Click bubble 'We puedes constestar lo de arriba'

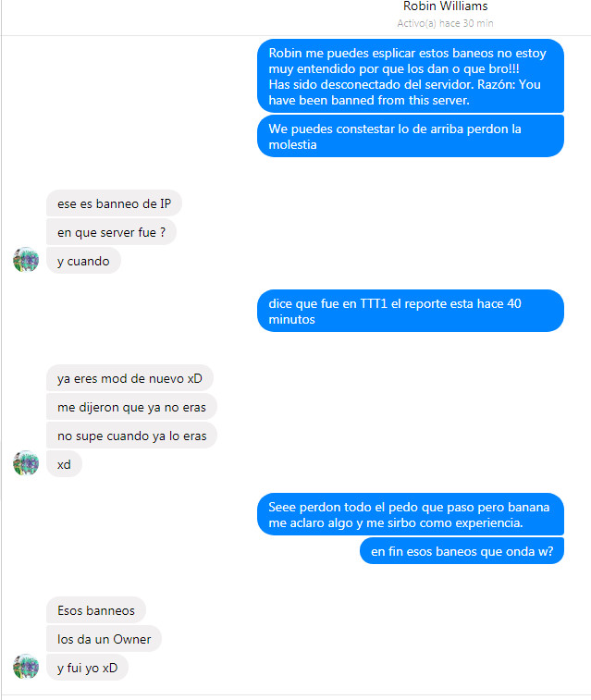tap(411, 136)
